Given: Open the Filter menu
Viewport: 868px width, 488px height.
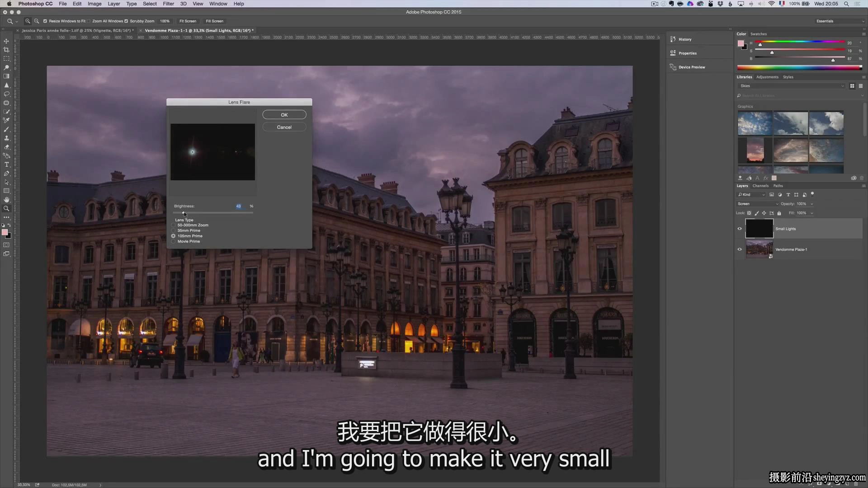Looking at the screenshot, I should point(169,4).
